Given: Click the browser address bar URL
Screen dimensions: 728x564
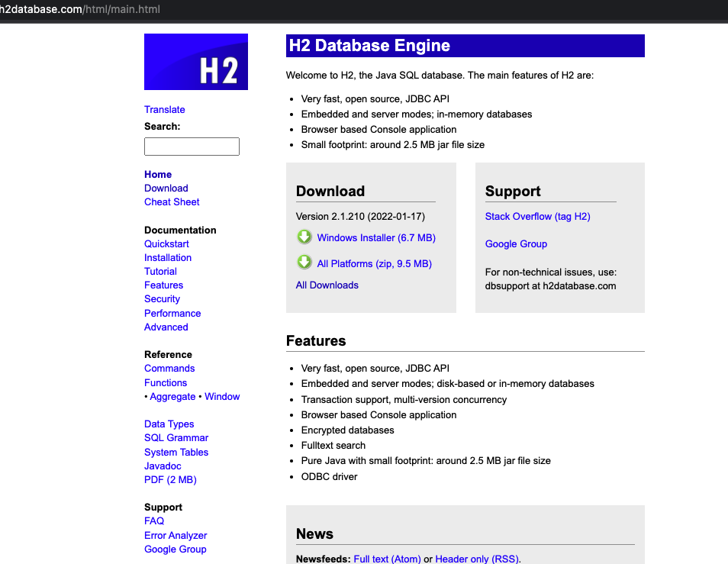Looking at the screenshot, I should (80, 9).
